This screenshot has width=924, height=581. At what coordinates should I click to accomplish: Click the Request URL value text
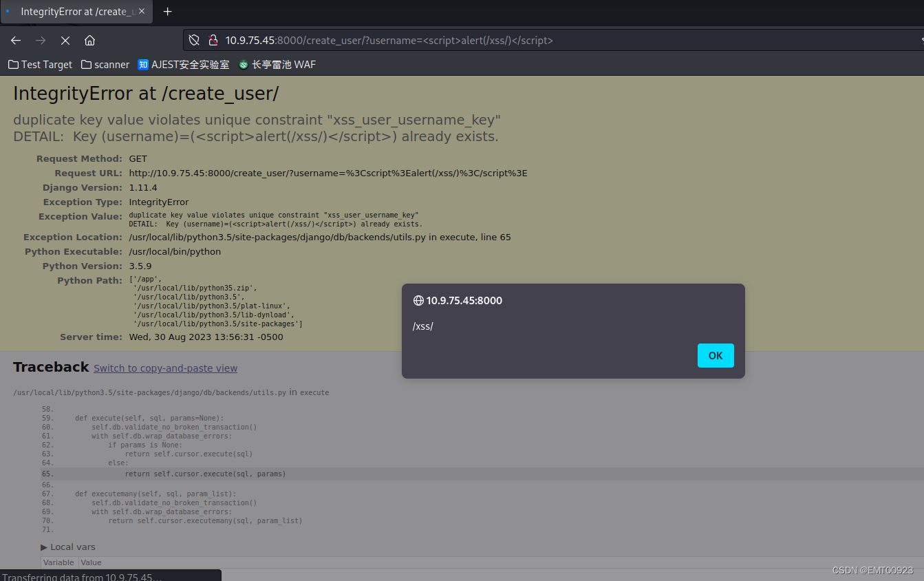click(x=328, y=173)
